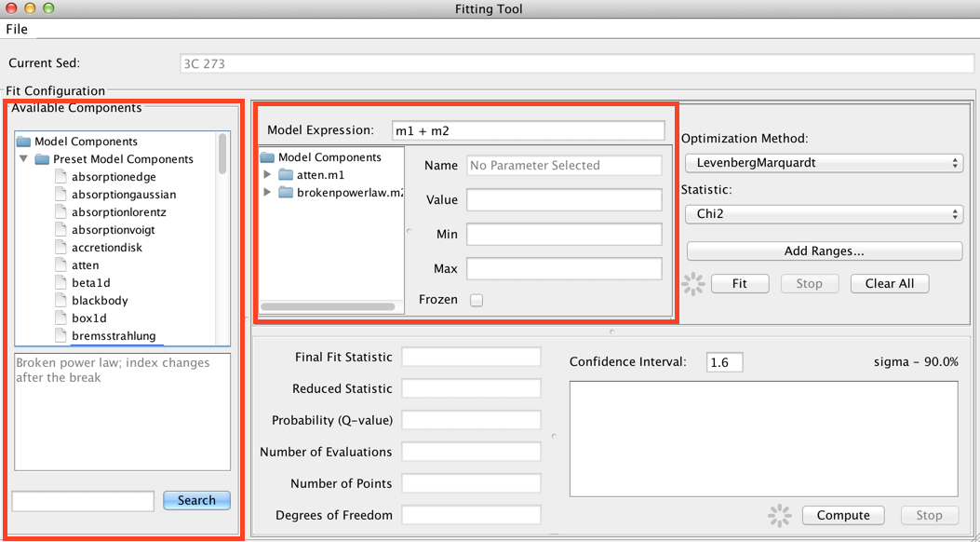Click the blackbody file icon
This screenshot has height=542, width=980.
coord(60,301)
